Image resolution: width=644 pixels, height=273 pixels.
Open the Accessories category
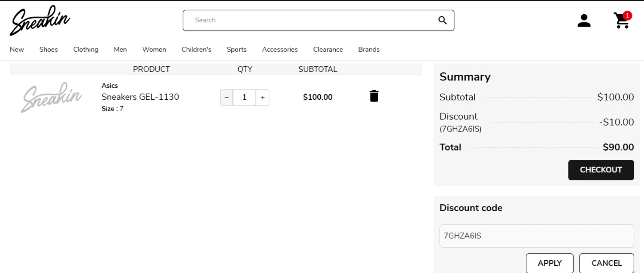tap(280, 49)
